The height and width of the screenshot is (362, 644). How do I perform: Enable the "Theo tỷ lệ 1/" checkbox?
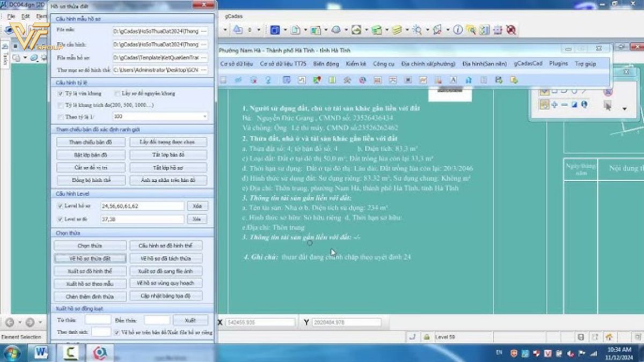(x=60, y=116)
